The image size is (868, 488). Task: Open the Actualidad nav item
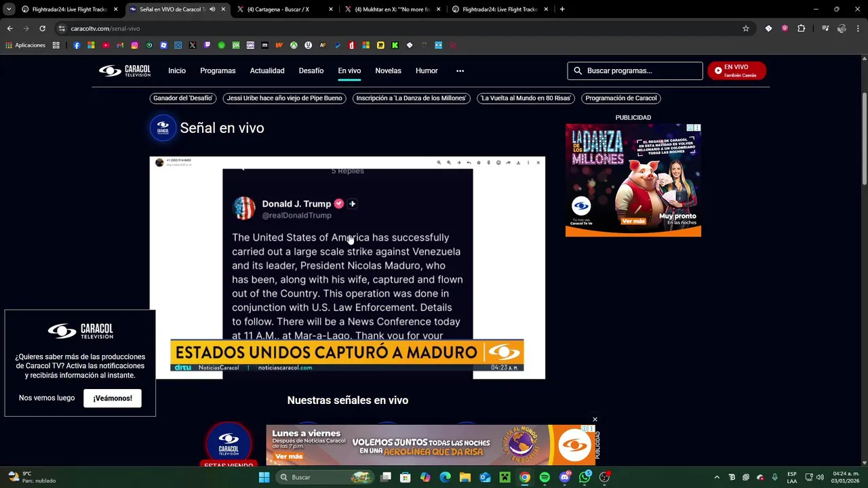coord(267,70)
